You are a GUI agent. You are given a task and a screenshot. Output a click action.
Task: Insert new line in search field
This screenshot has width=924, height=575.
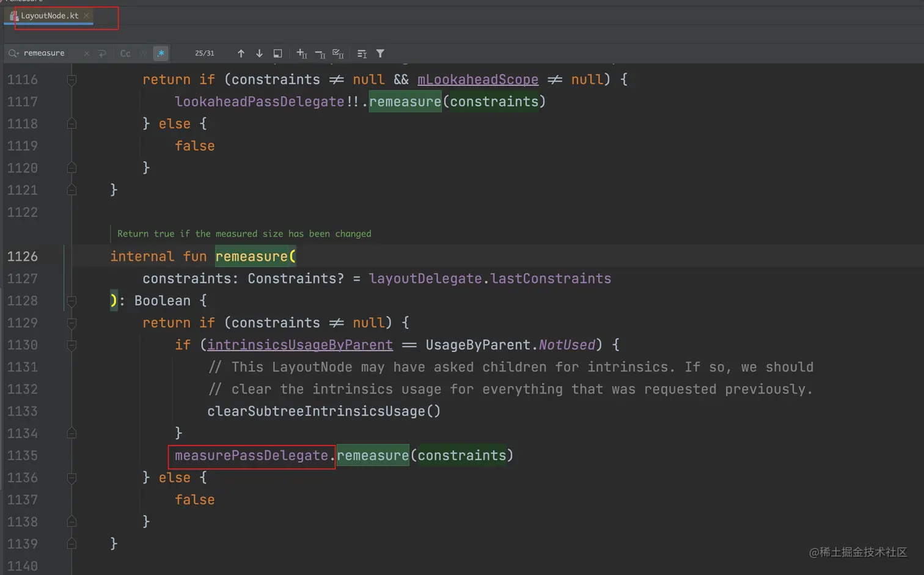[x=102, y=53]
